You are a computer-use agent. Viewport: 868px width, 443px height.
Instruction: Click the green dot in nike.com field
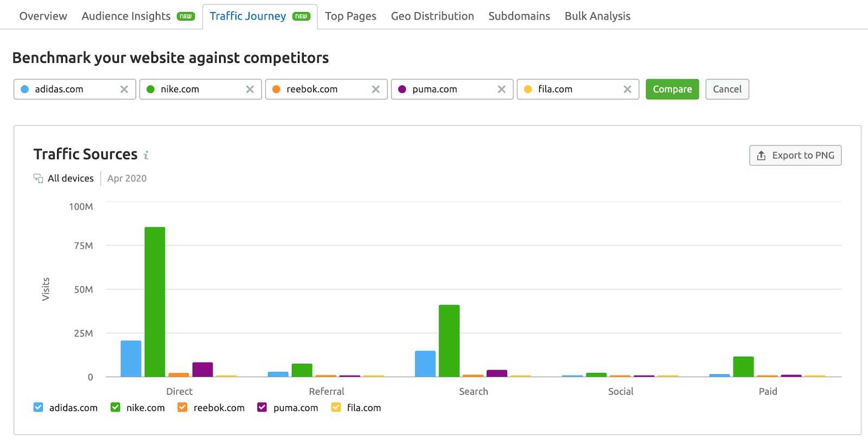point(150,89)
